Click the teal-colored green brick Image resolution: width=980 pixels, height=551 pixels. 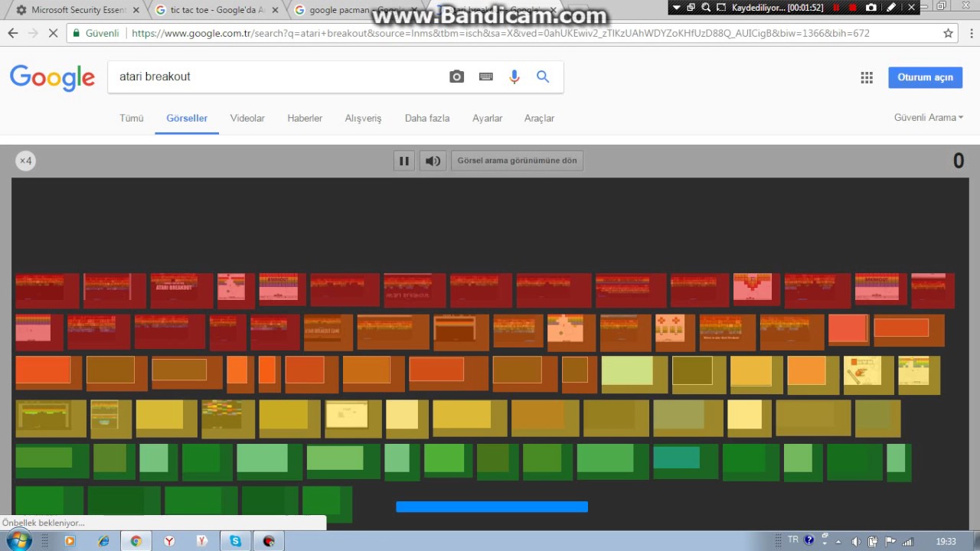tap(685, 461)
